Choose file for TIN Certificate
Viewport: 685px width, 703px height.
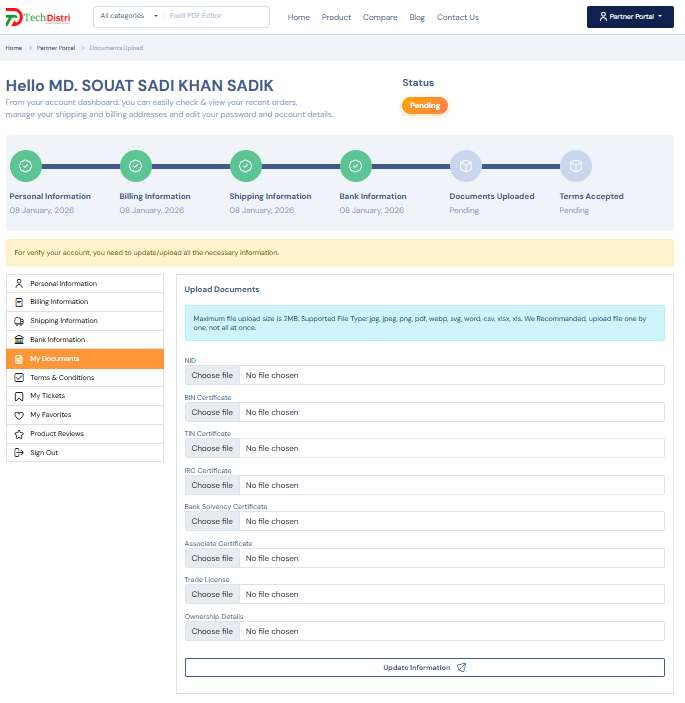click(x=212, y=448)
